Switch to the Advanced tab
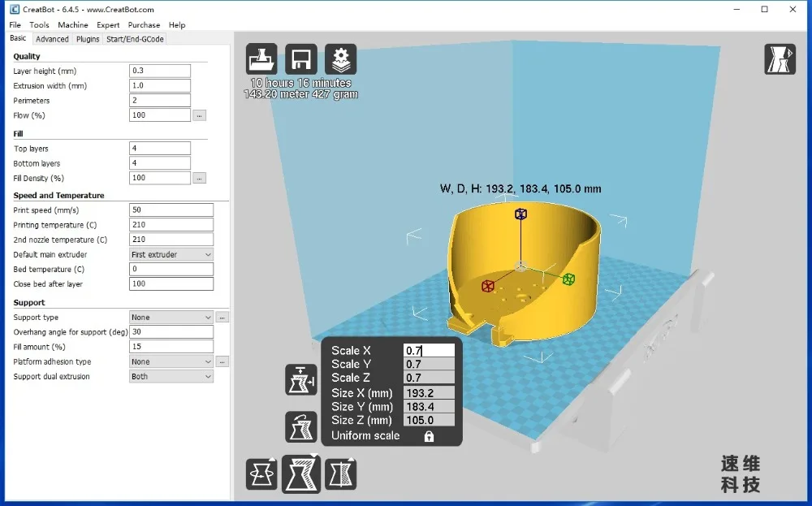 [52, 39]
